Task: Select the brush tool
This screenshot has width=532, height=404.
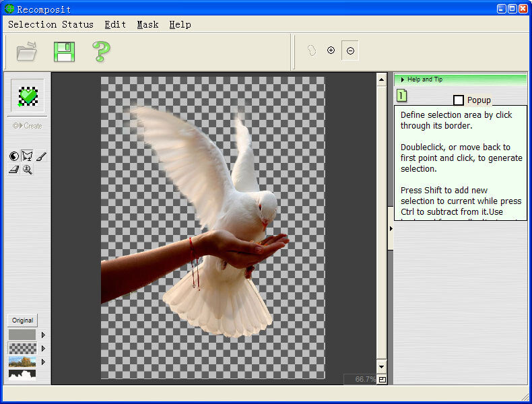Action: pos(40,156)
